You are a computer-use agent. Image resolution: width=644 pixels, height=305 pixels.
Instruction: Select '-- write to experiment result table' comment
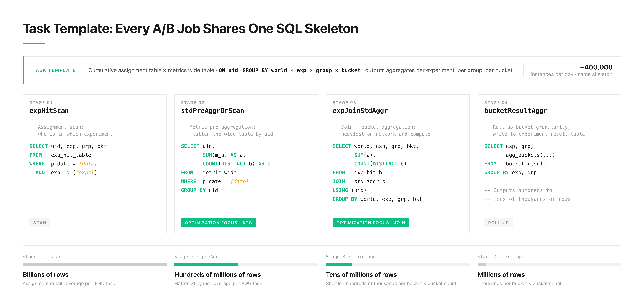click(x=535, y=134)
